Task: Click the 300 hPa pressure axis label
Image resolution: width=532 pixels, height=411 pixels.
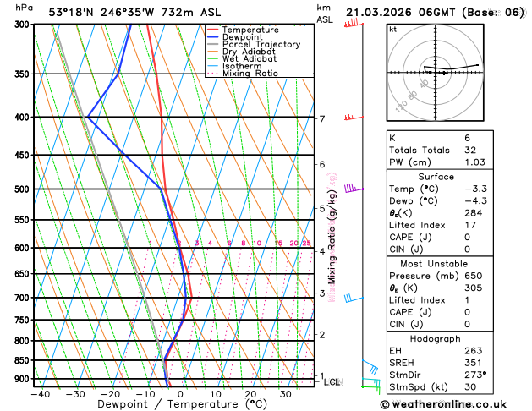Action: click(x=24, y=25)
